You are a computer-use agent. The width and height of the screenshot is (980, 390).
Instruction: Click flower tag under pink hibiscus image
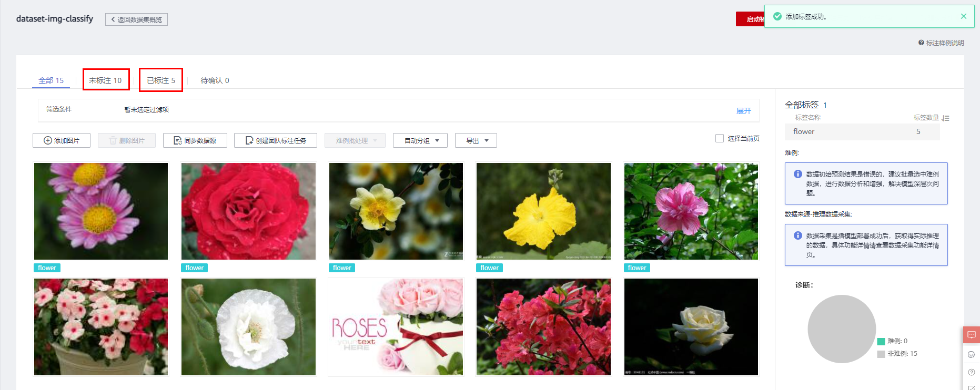coord(637,268)
